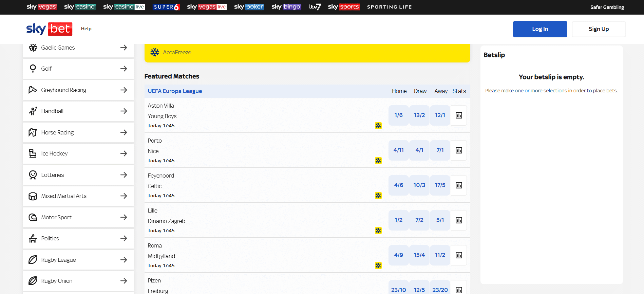Click the Horse Racing icon

pos(33,132)
